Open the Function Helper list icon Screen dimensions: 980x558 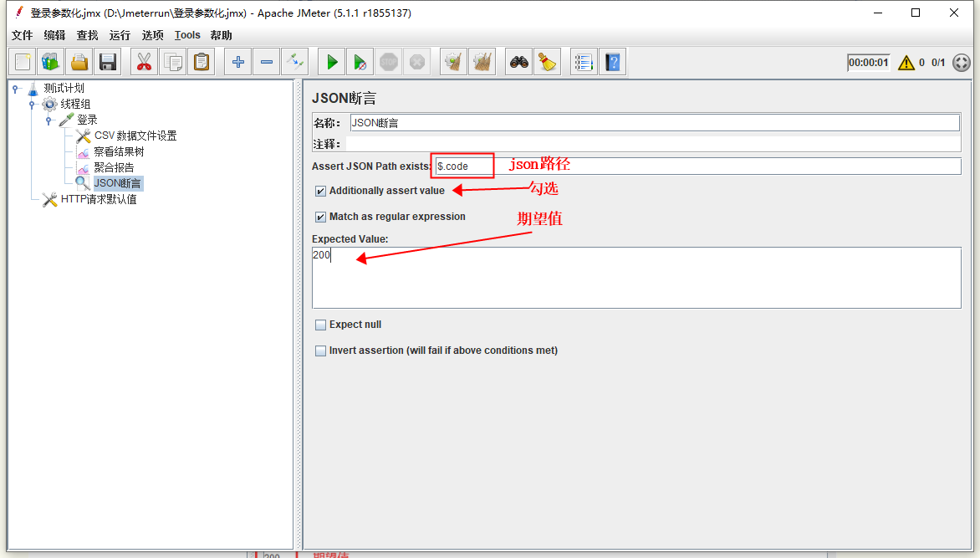(x=584, y=62)
